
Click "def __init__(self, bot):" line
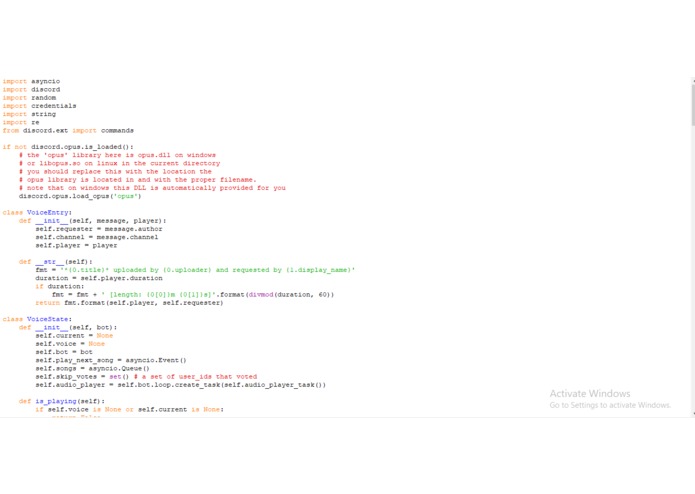(68, 327)
